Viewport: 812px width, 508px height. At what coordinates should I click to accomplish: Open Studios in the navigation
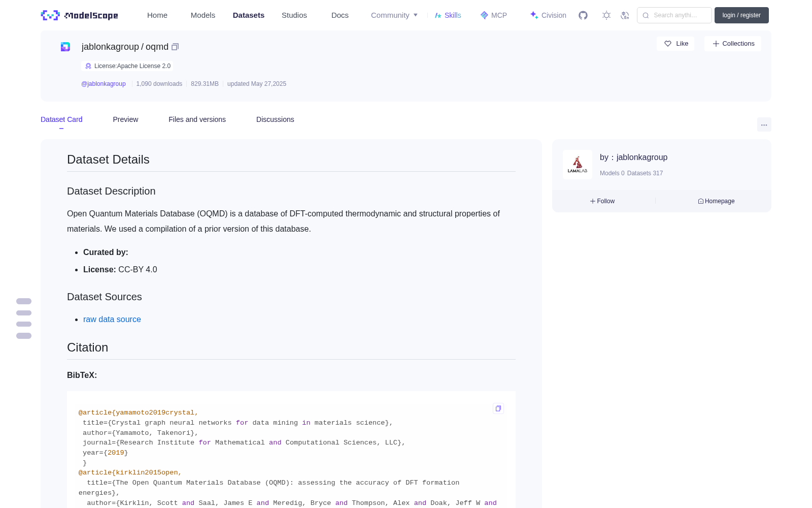point(294,15)
